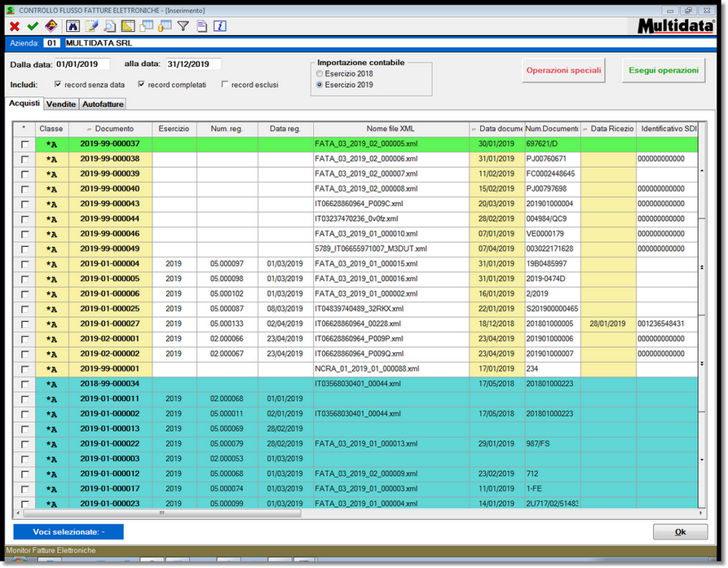Check the box for row 2019-01-000022
The height and width of the screenshot is (568, 728).
pyautogui.click(x=25, y=445)
